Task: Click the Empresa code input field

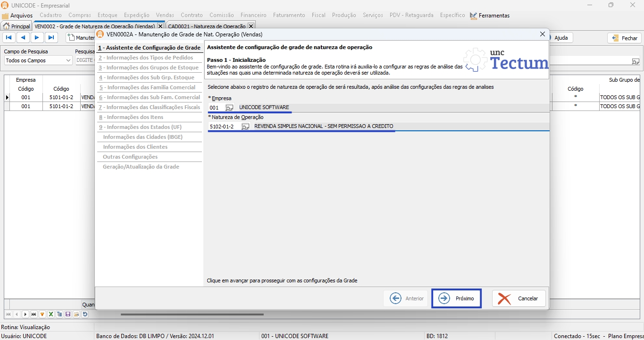Action: (216, 108)
